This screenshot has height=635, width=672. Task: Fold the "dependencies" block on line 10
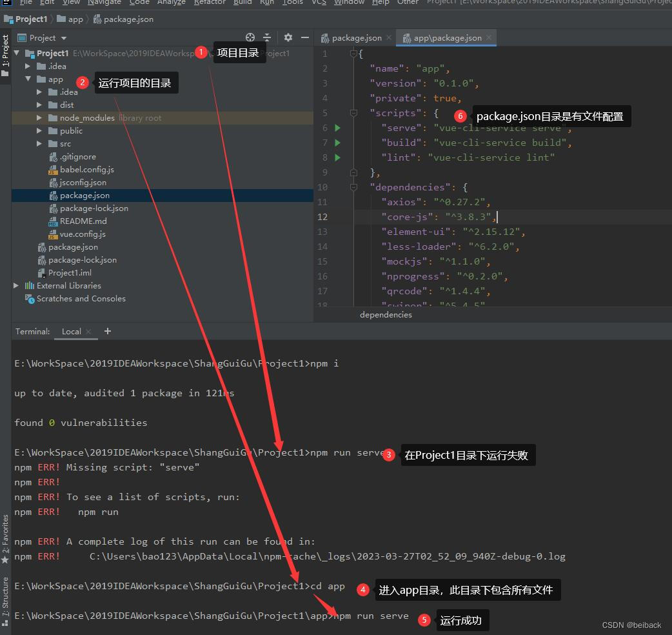click(353, 187)
